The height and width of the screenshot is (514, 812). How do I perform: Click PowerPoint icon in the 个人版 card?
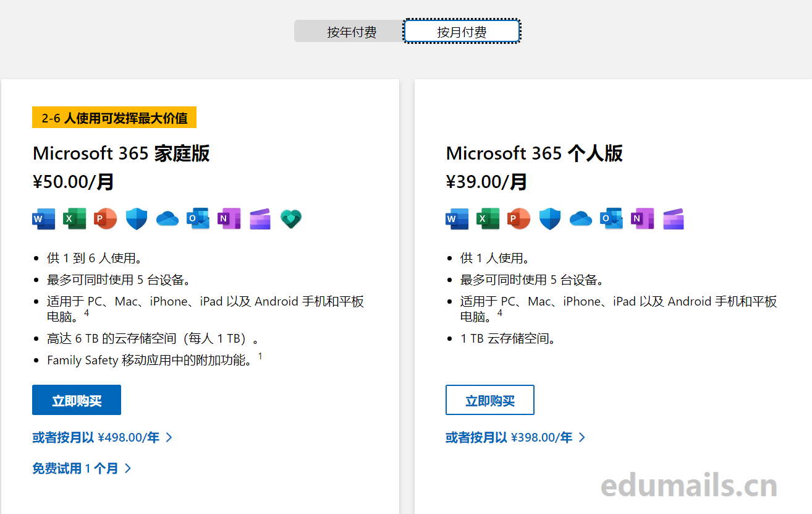(519, 219)
